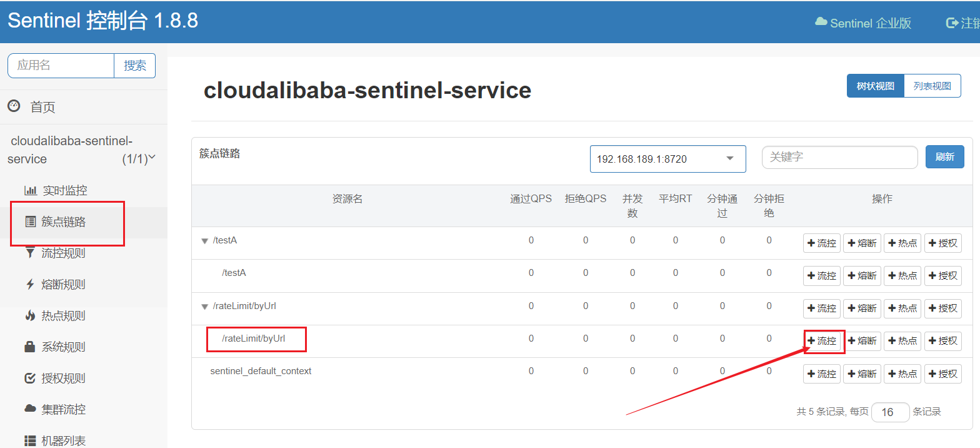Add 热点 rule for child /testA row
Screen dimensions: 980x448
pos(902,275)
